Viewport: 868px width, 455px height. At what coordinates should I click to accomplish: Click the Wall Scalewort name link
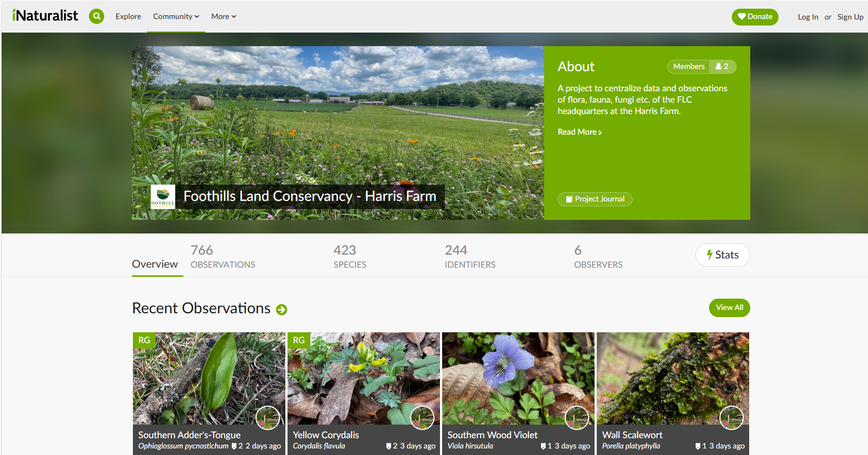click(x=633, y=435)
